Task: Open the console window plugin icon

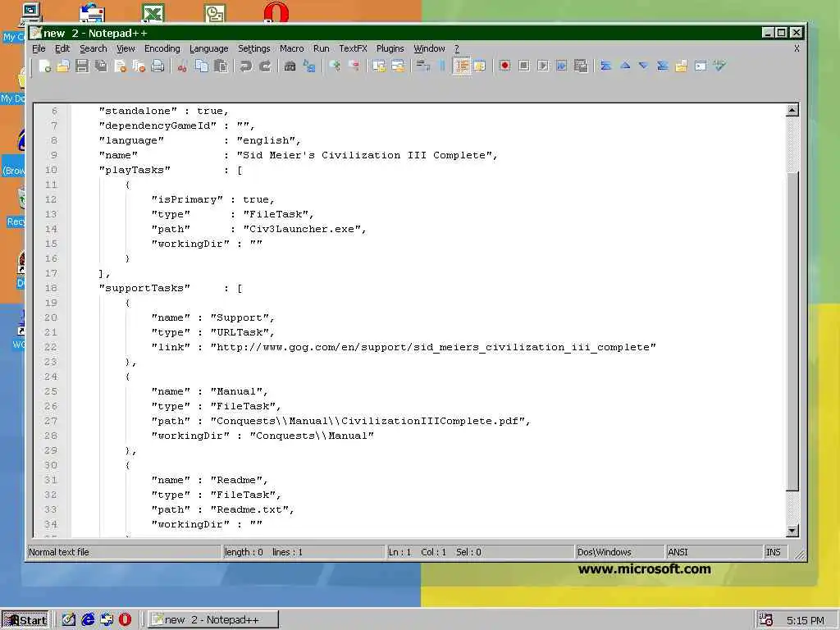Action: [x=701, y=66]
